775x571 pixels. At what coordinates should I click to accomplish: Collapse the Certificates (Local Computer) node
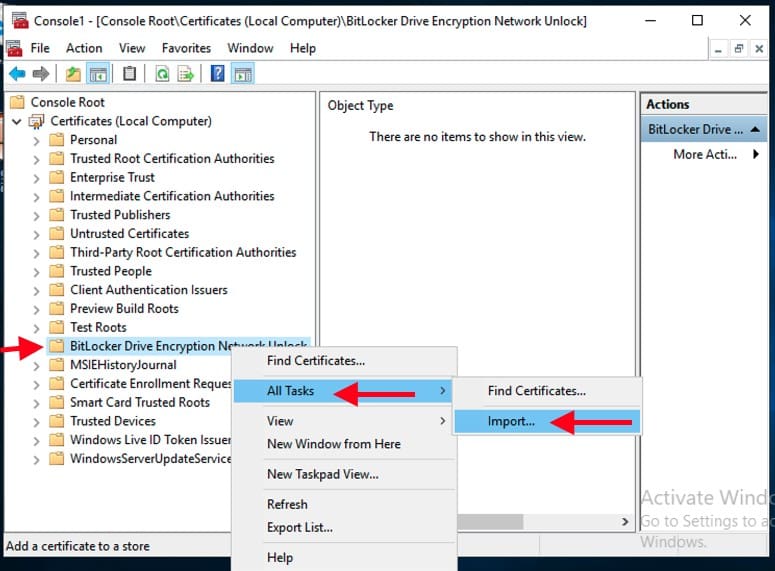[16, 121]
